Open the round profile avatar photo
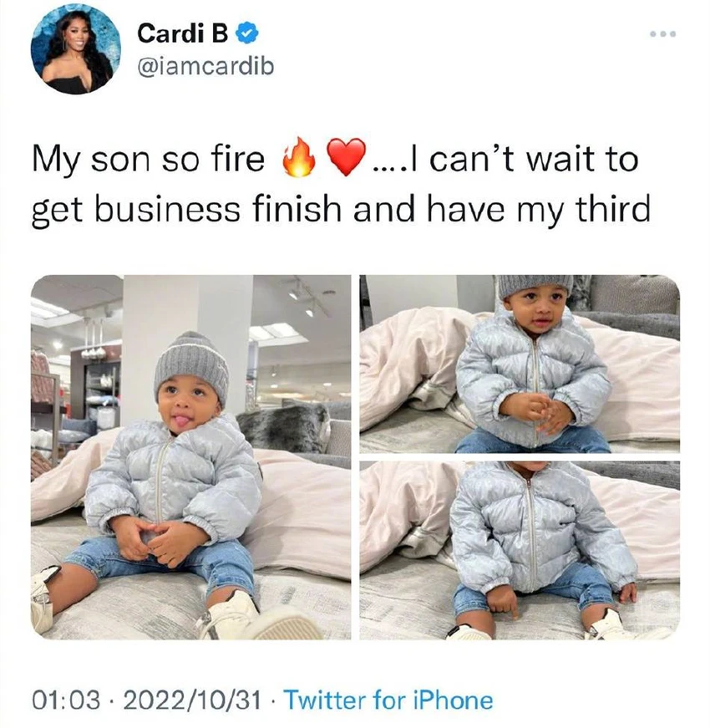Image resolution: width=710 pixels, height=728 pixels. [x=76, y=49]
